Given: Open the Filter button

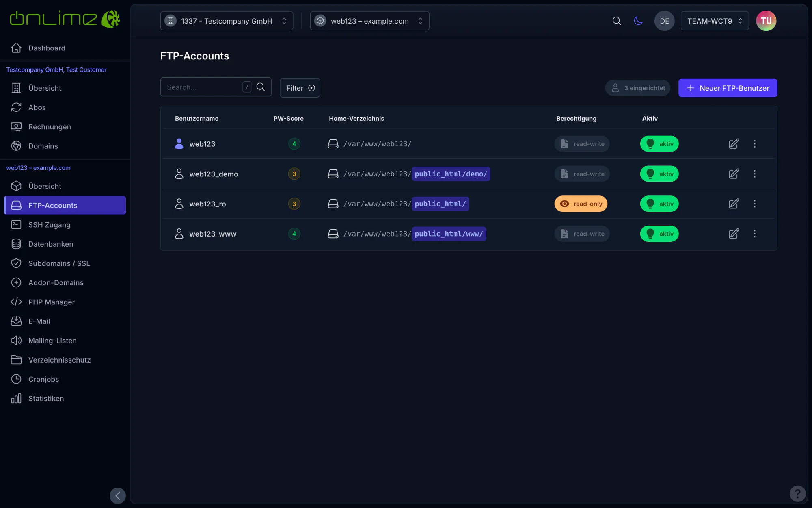Looking at the screenshot, I should coord(300,88).
